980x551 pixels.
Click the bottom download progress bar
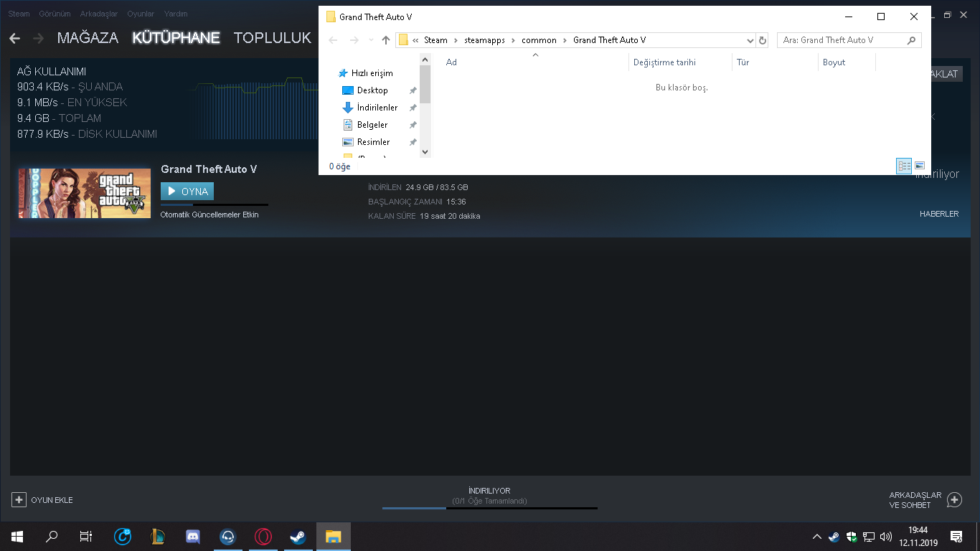tap(489, 508)
